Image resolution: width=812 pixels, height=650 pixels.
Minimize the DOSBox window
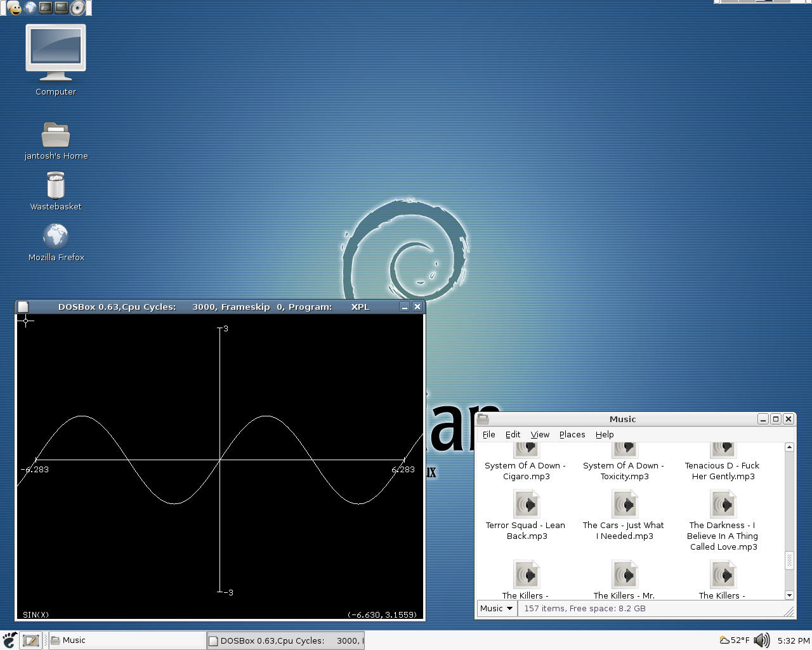coord(404,307)
